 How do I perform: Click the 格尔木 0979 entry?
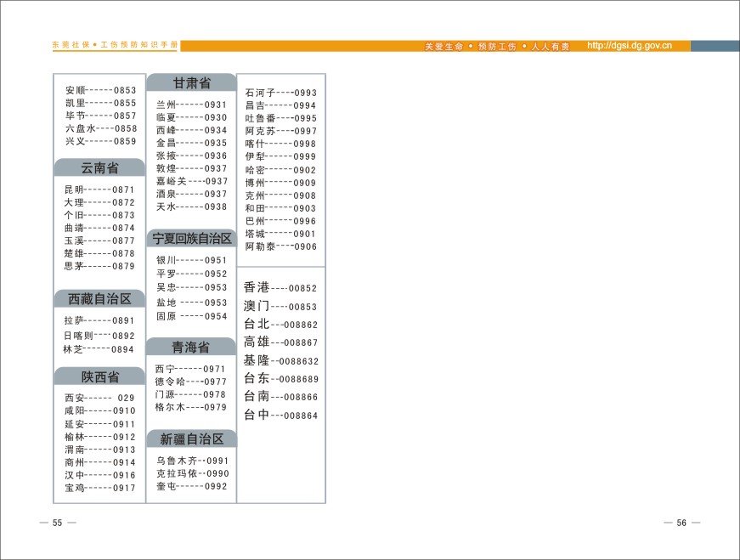click(190, 407)
